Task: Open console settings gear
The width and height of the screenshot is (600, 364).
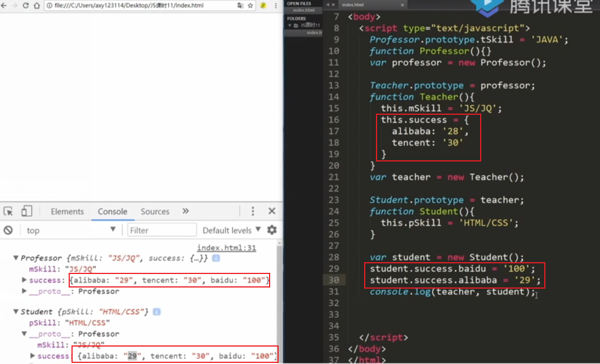Action: click(272, 230)
